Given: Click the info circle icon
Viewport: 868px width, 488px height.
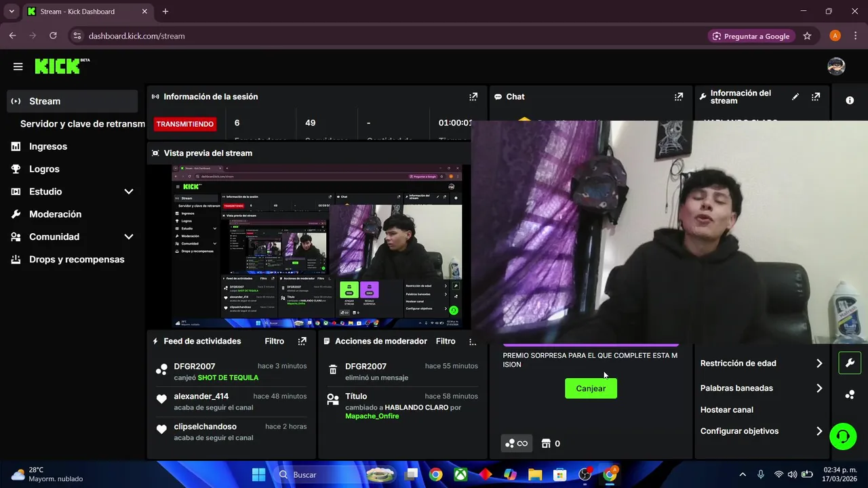Looking at the screenshot, I should tap(850, 100).
